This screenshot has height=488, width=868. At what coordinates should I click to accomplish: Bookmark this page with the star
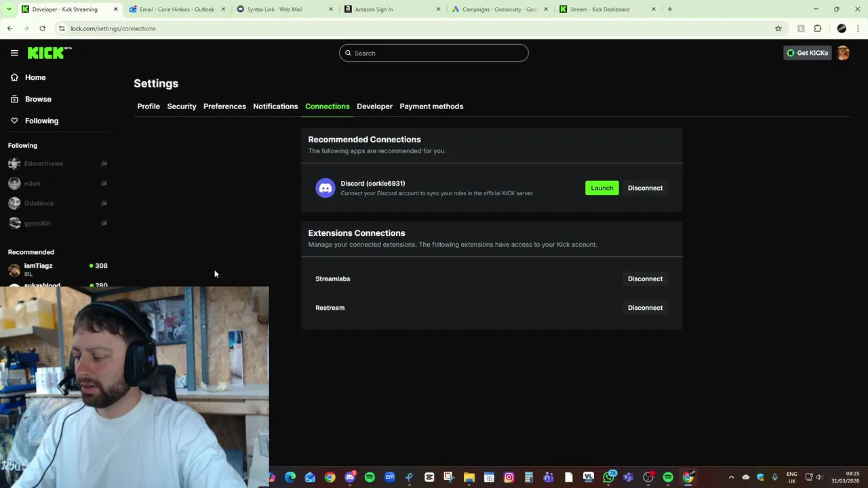coord(778,28)
